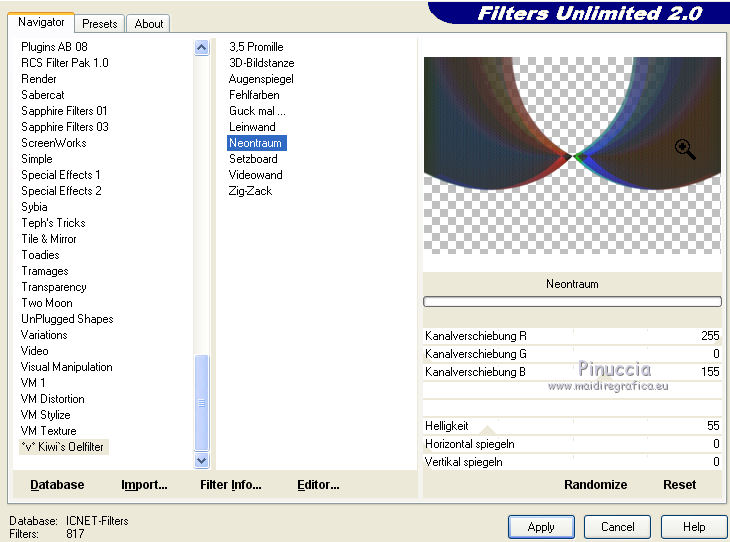
Task: Click the scroll up arrow in category list
Action: 202,47
